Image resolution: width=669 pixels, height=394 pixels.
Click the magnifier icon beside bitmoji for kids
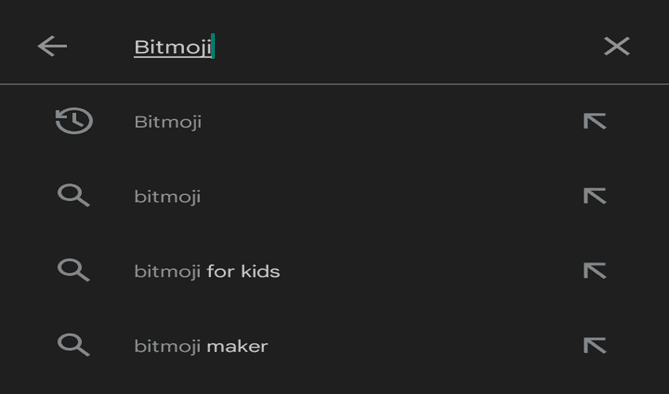(73, 271)
